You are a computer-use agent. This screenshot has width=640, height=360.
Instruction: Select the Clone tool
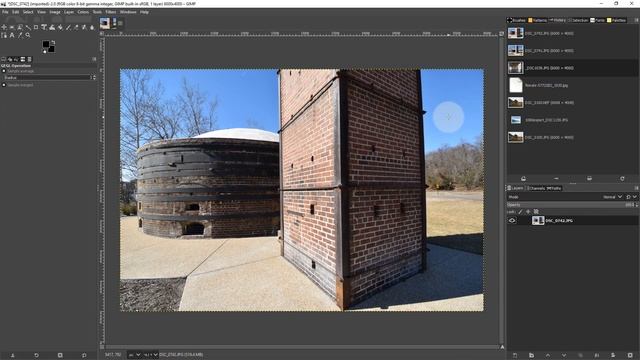(84, 27)
